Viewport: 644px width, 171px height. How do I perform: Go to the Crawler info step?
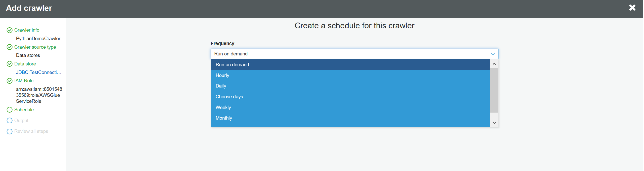click(27, 30)
